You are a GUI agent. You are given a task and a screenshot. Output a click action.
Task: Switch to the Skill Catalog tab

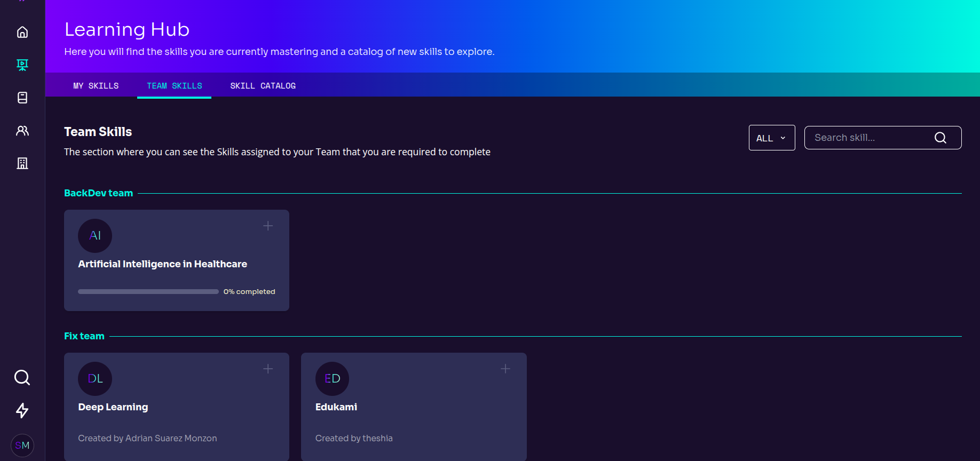(263, 86)
